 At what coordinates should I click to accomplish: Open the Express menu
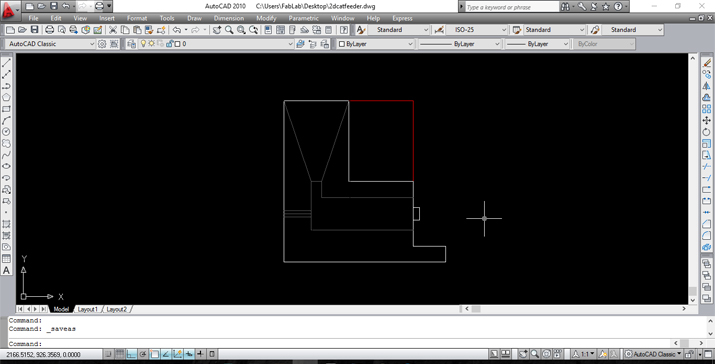click(403, 18)
